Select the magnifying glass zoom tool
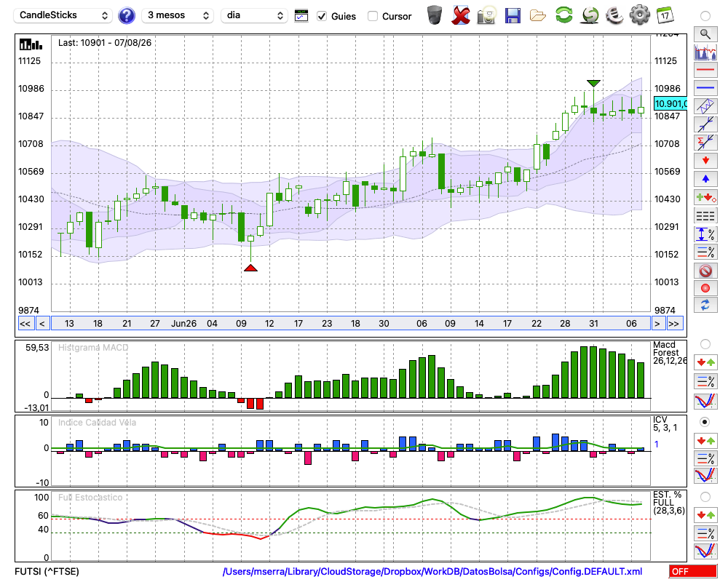 coord(705,34)
